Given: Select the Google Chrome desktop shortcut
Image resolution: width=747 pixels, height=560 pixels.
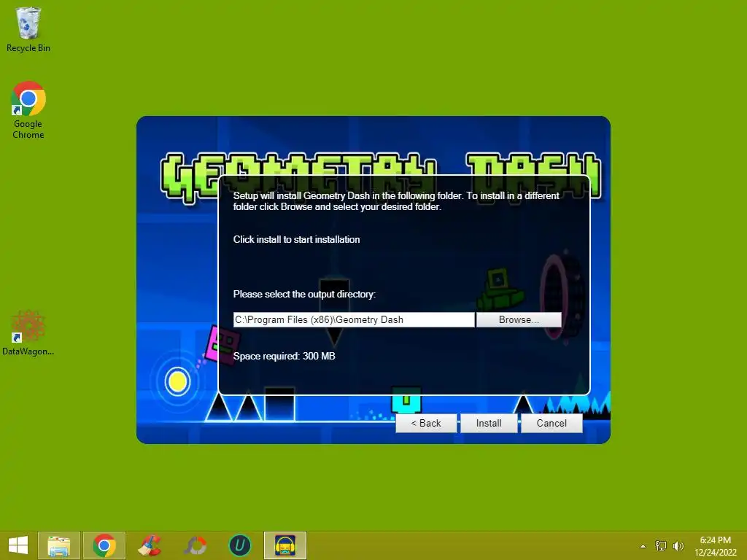Looking at the screenshot, I should pyautogui.click(x=28, y=111).
